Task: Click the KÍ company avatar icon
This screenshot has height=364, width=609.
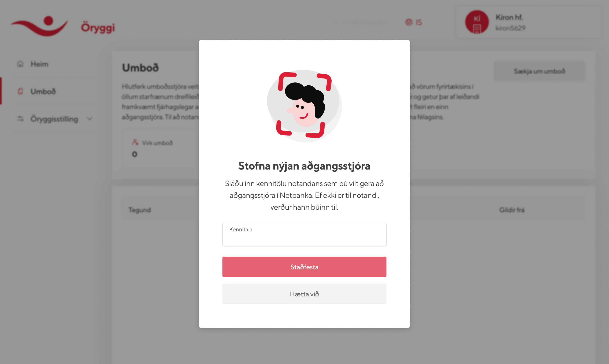Action: point(477,22)
